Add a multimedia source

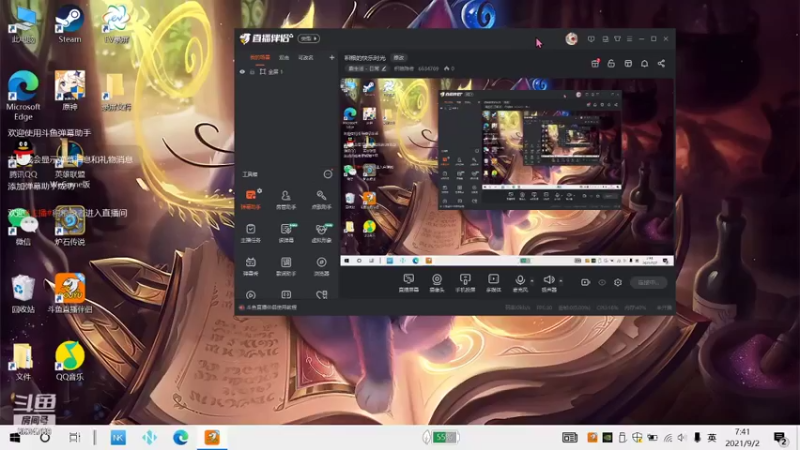[x=493, y=283]
